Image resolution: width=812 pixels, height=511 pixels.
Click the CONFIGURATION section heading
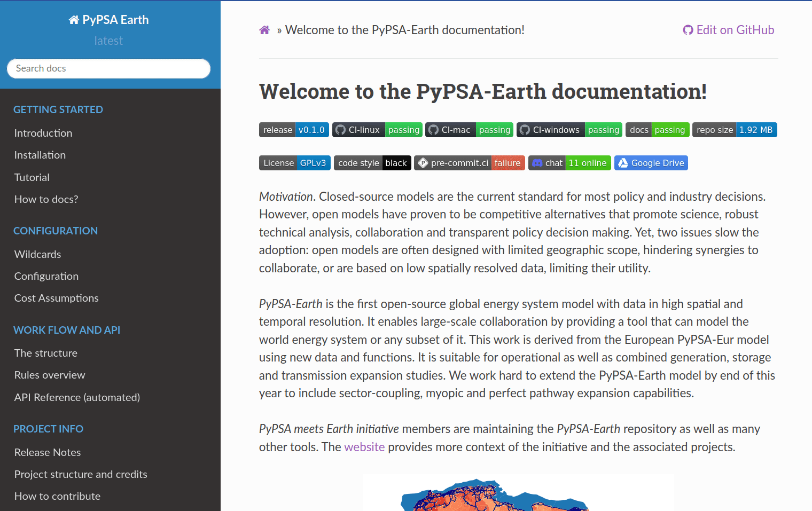[x=56, y=231]
